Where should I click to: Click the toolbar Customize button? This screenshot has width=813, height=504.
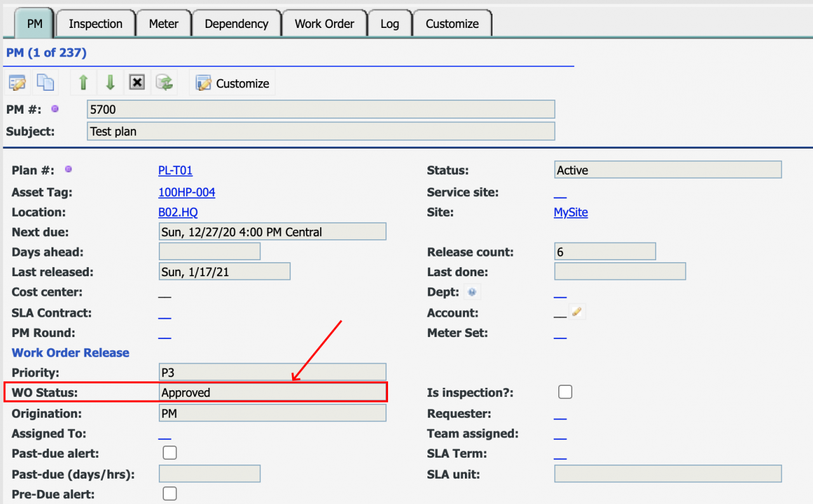point(232,84)
